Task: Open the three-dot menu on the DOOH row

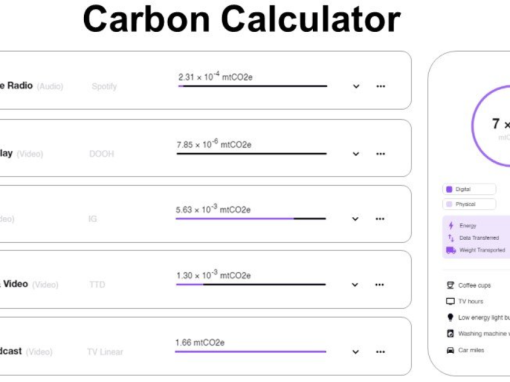Action: coord(380,154)
